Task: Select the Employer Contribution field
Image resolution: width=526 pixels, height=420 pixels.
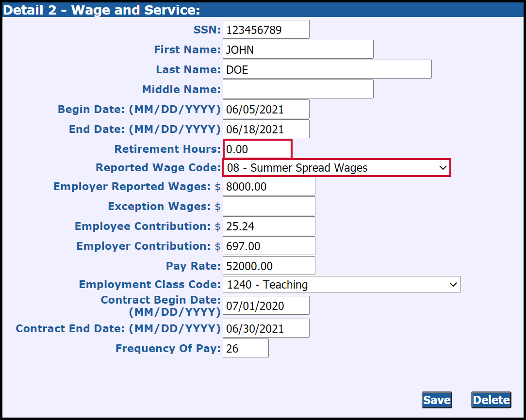Action: click(x=268, y=246)
